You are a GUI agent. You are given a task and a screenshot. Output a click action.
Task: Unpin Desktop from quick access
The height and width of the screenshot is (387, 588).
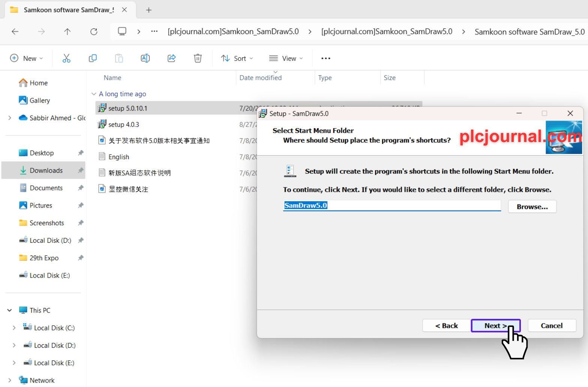80,153
